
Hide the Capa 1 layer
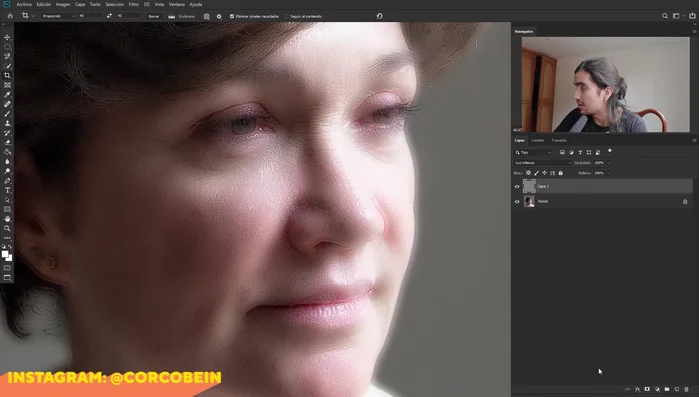point(517,187)
